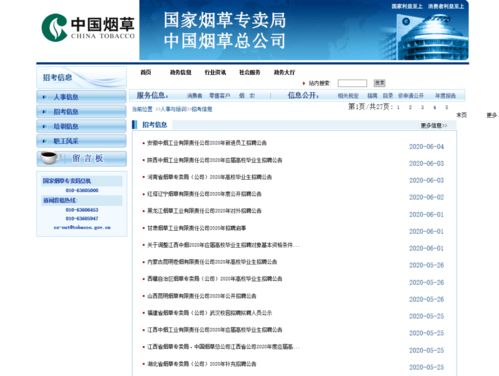Click the contact email address in sidebar

82,228
